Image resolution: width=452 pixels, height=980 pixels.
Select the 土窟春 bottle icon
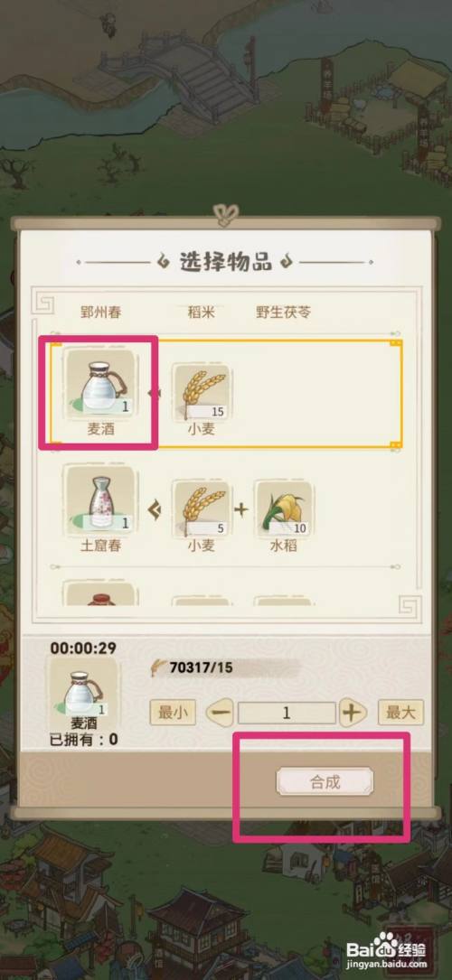click(100, 500)
